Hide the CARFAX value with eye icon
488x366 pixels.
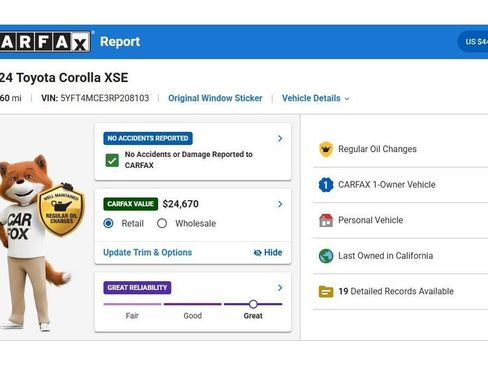tap(268, 253)
